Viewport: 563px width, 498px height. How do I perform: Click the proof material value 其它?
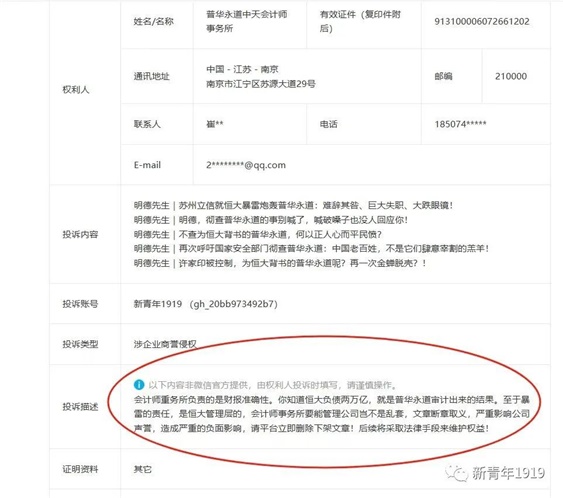tap(143, 469)
